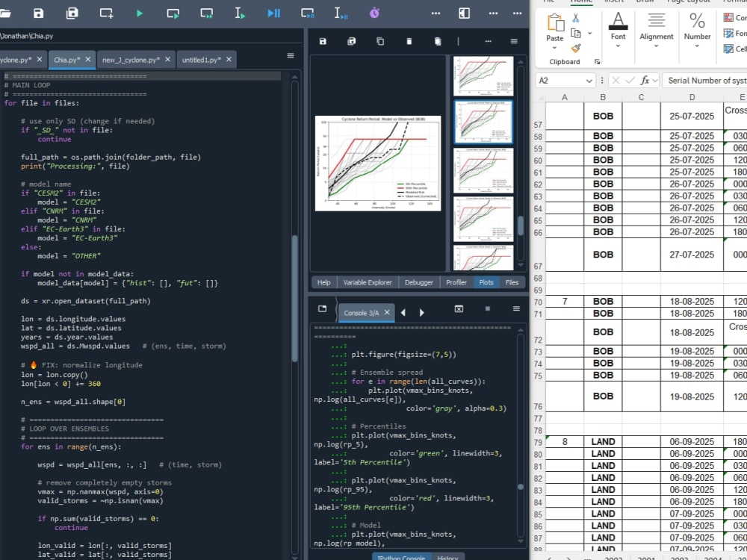Open the Variable Explorer pane tab
747x560 pixels.
368,282
